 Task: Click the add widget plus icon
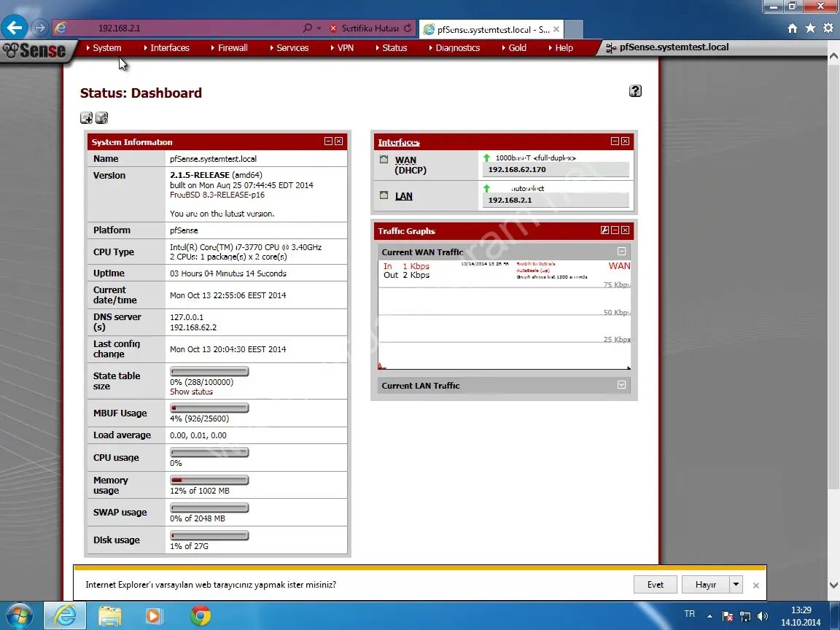(x=86, y=118)
